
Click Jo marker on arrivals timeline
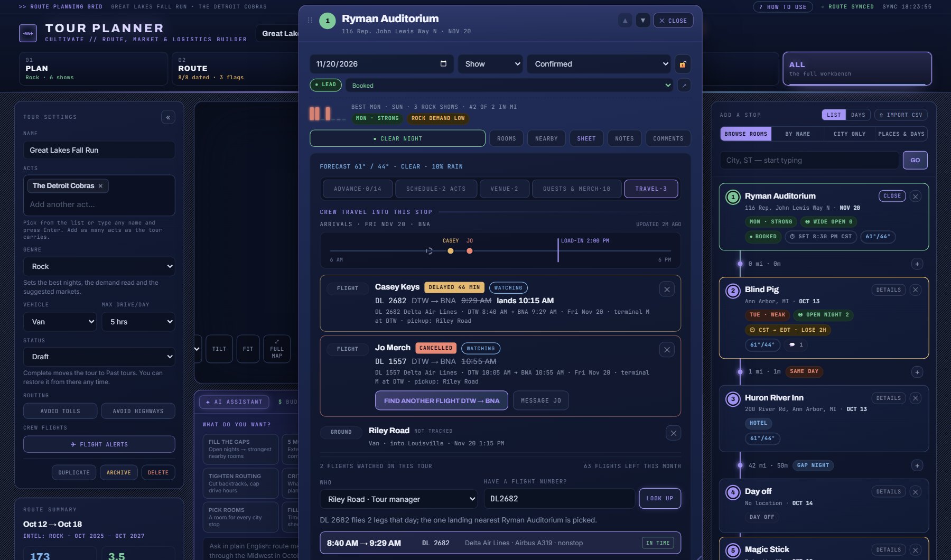click(469, 251)
